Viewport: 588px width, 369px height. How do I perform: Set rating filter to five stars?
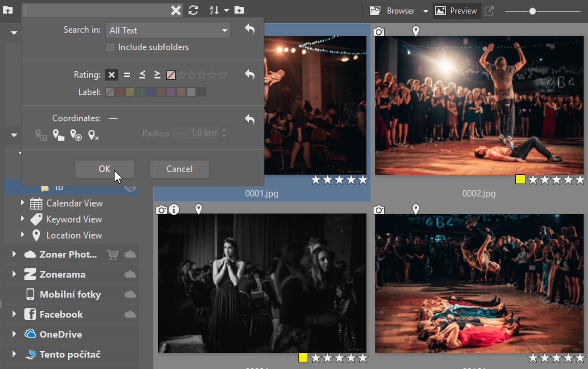[222, 75]
